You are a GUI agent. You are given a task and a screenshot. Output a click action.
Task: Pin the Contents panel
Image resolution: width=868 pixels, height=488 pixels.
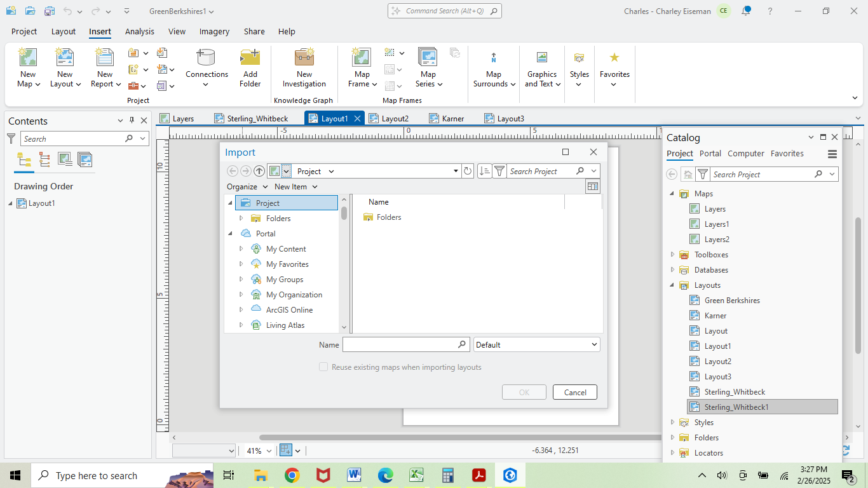coord(132,120)
